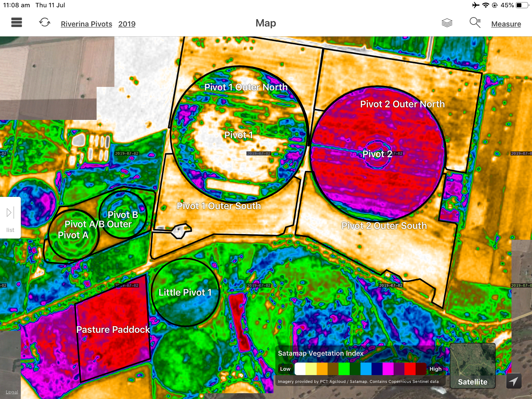Open the map layers icon

(447, 23)
